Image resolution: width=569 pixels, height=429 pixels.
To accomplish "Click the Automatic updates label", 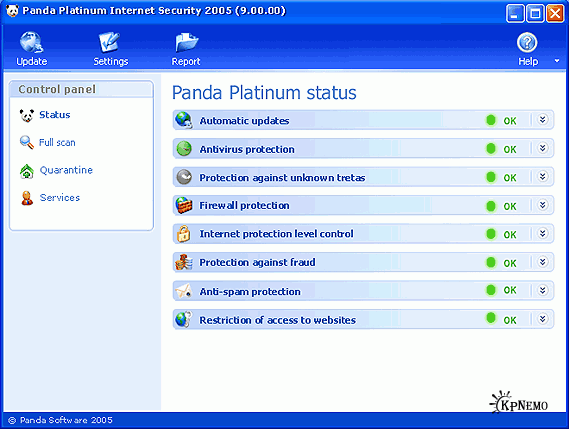I will (244, 120).
